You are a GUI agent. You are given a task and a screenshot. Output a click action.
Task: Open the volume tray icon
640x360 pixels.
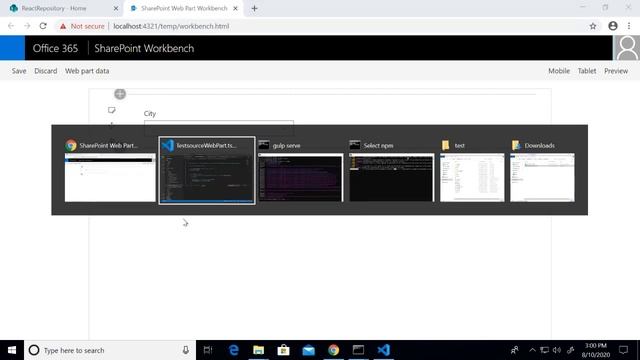pos(557,350)
